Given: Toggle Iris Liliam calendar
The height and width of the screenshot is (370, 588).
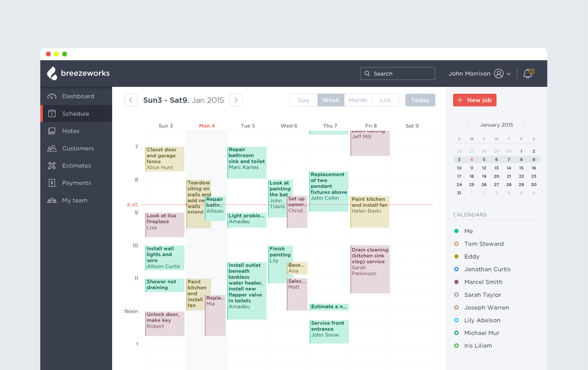Looking at the screenshot, I should 456,346.
